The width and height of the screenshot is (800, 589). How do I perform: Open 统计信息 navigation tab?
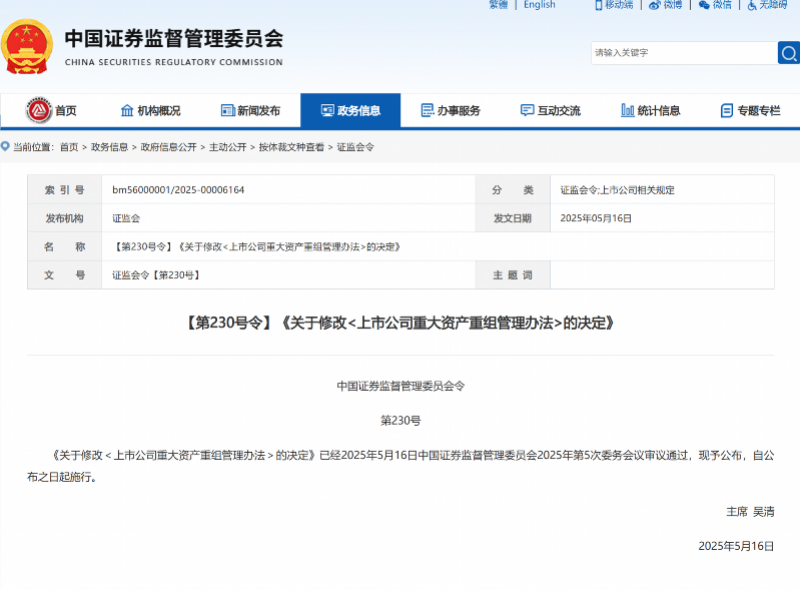(x=650, y=111)
